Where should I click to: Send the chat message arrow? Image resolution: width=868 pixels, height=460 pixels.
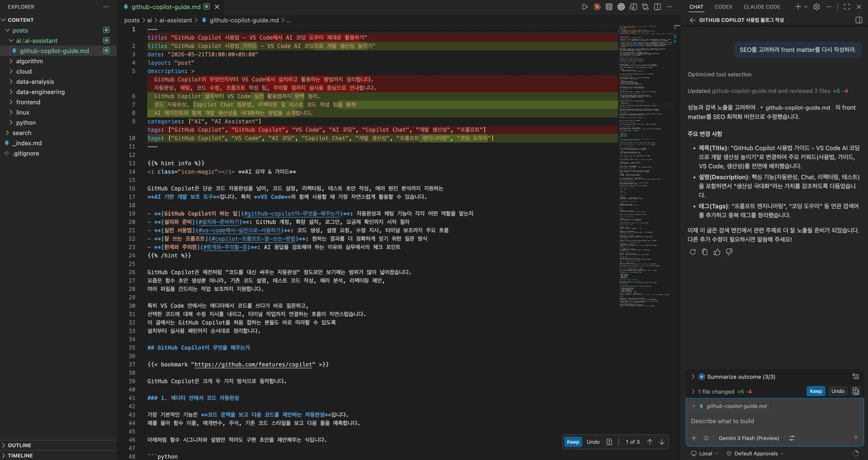pos(855,438)
